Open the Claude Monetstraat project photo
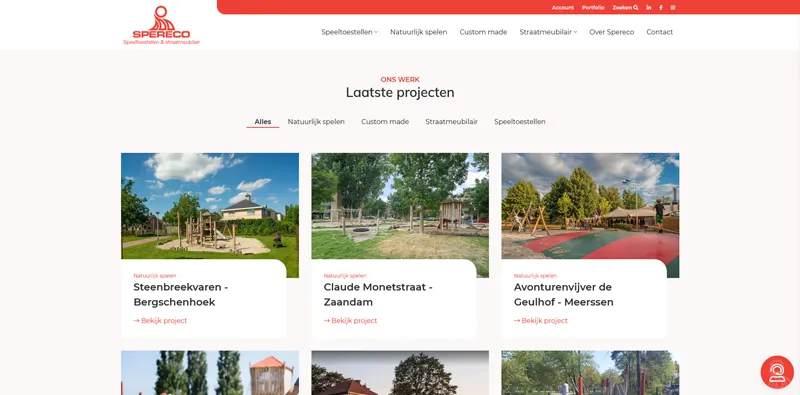 400,206
